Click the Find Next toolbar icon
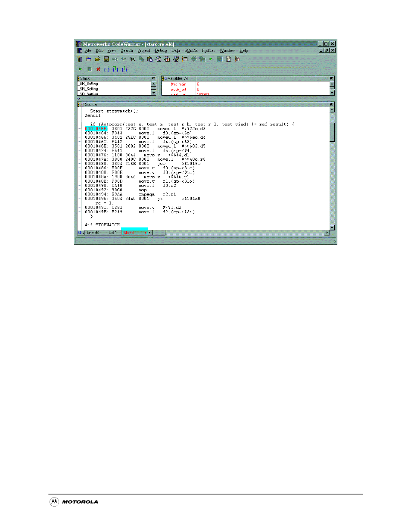 (167, 59)
